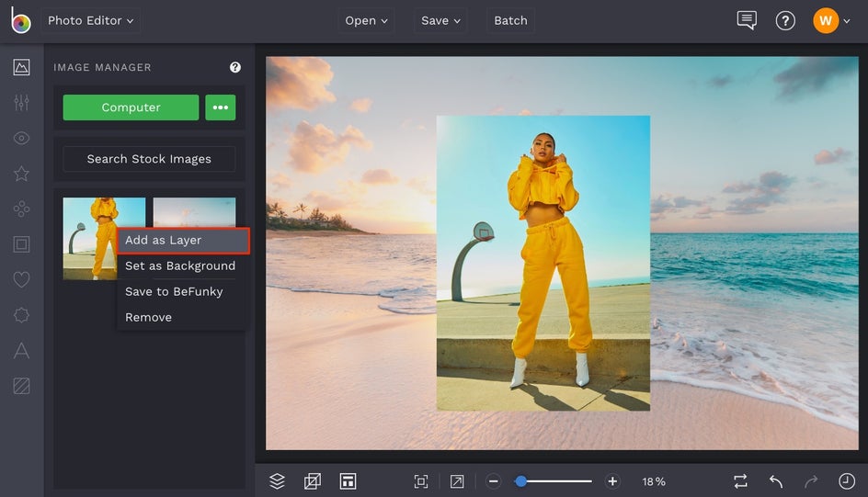
Task: Select the beach image thumbnail
Action: point(195,210)
